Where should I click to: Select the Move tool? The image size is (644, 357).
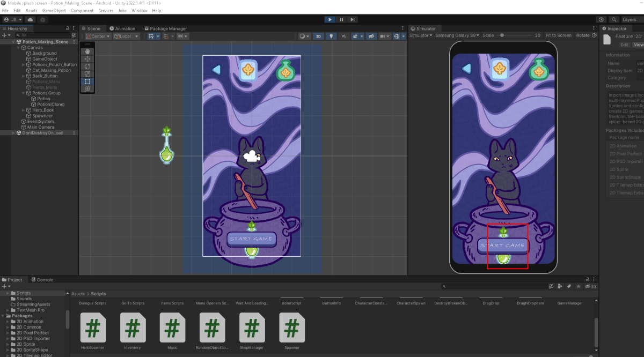(x=87, y=59)
